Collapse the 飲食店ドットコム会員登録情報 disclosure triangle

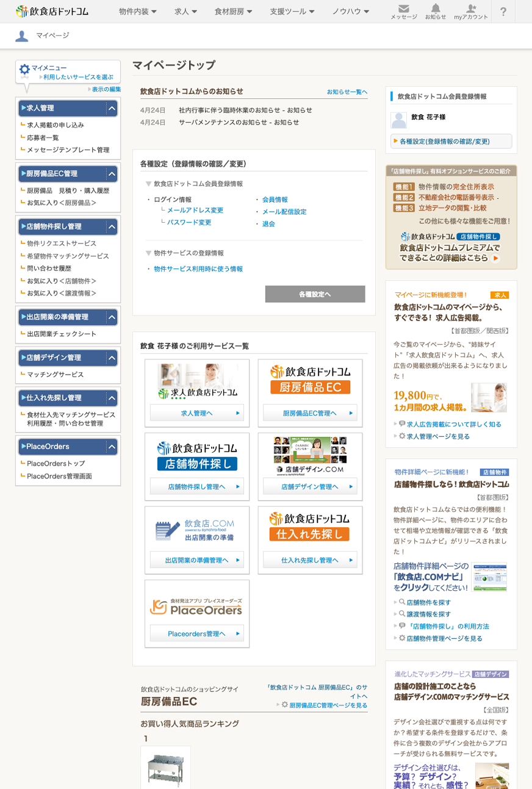point(148,184)
